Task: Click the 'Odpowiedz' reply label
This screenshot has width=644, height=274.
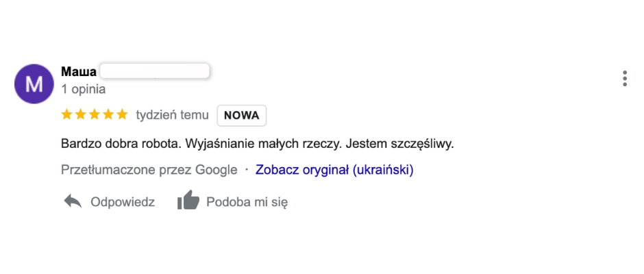Action: (x=123, y=202)
